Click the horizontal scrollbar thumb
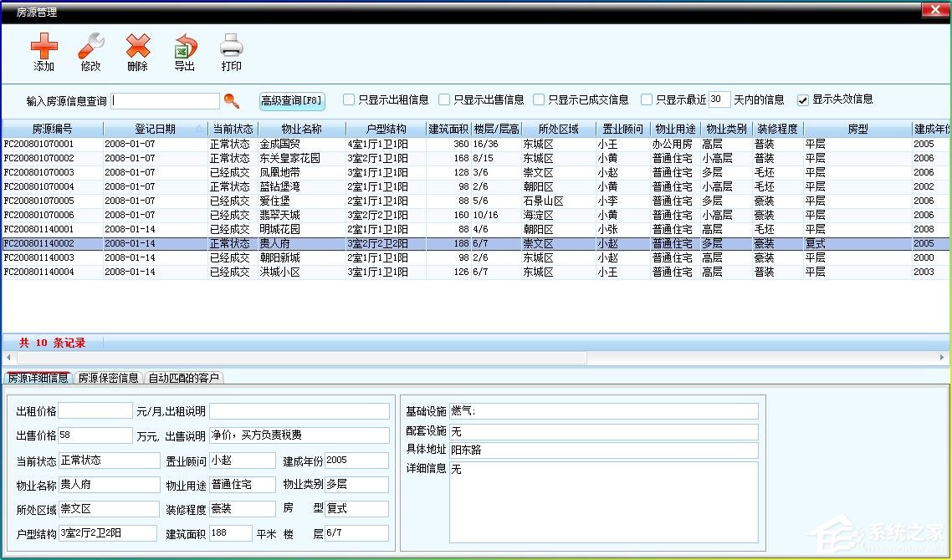The width and height of the screenshot is (952, 560). [301, 358]
